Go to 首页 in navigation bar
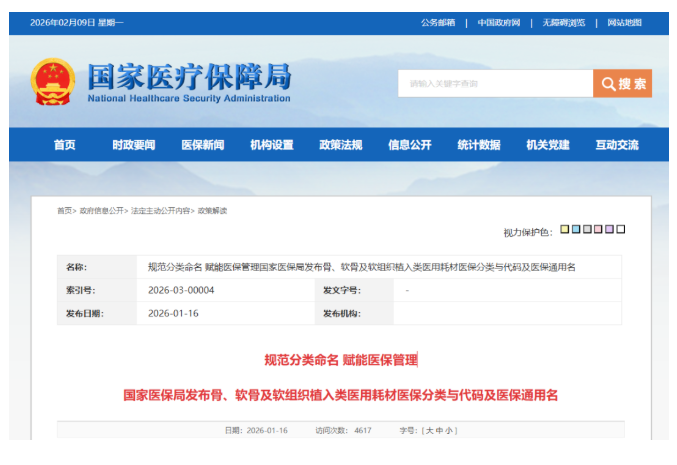 click(x=64, y=145)
